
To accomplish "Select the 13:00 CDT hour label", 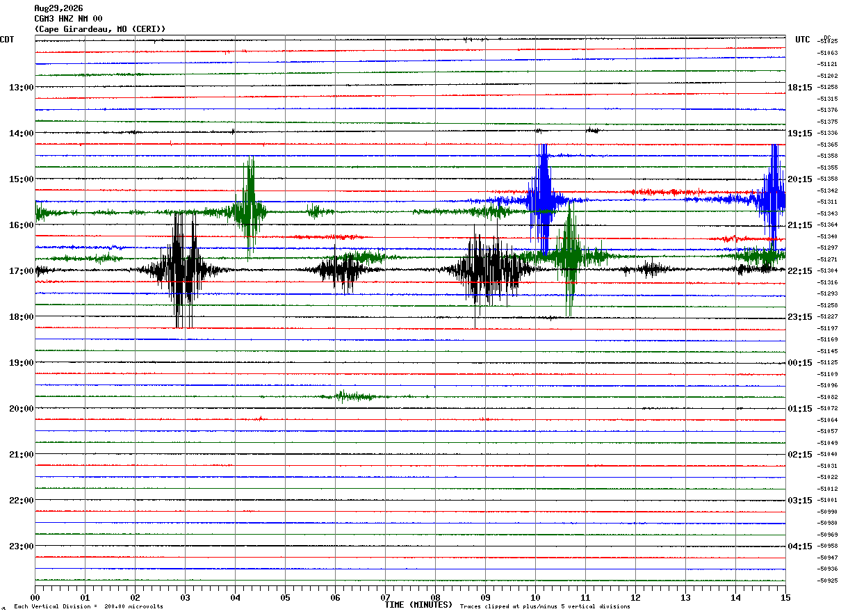I will pyautogui.click(x=22, y=88).
